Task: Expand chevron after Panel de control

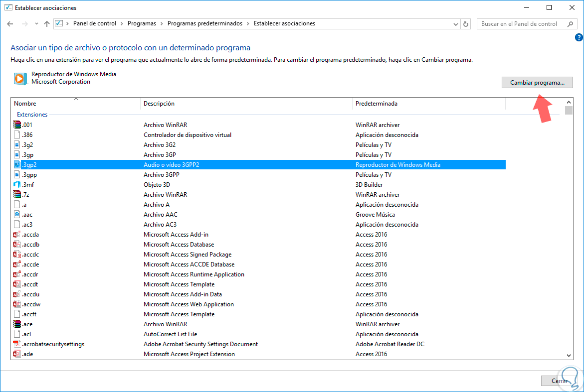Action: tap(122, 23)
